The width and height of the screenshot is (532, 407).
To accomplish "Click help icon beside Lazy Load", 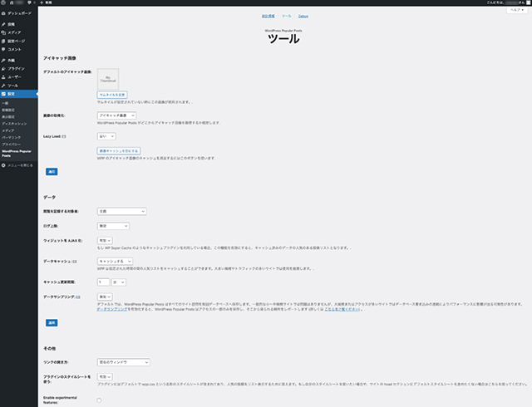I will 64,136.
